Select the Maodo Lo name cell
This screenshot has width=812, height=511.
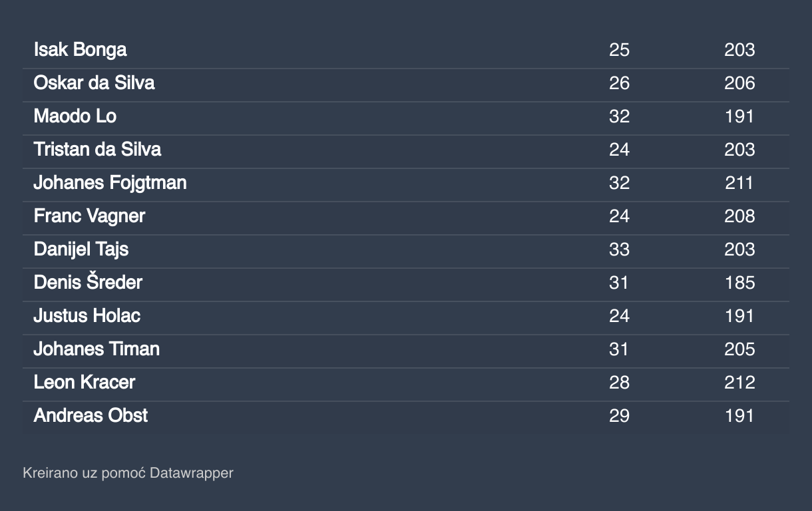tap(75, 116)
